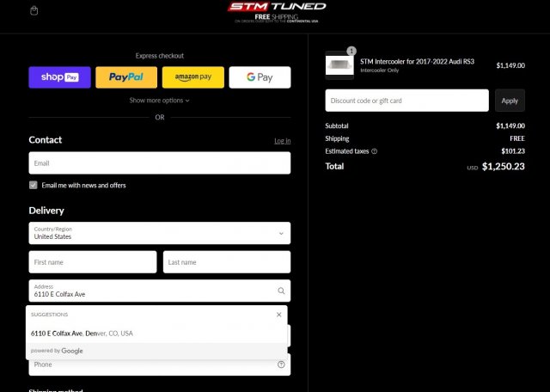Expand Show more options
550x392 pixels.
159,101
